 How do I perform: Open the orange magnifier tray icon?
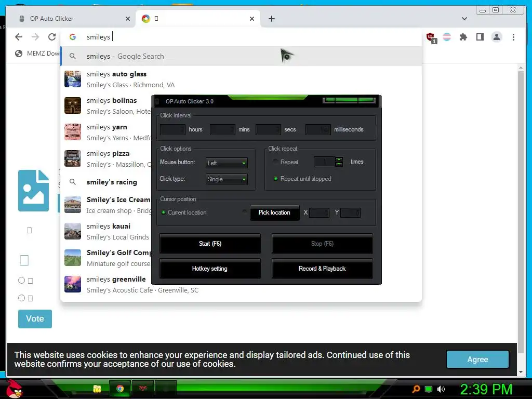(x=416, y=389)
